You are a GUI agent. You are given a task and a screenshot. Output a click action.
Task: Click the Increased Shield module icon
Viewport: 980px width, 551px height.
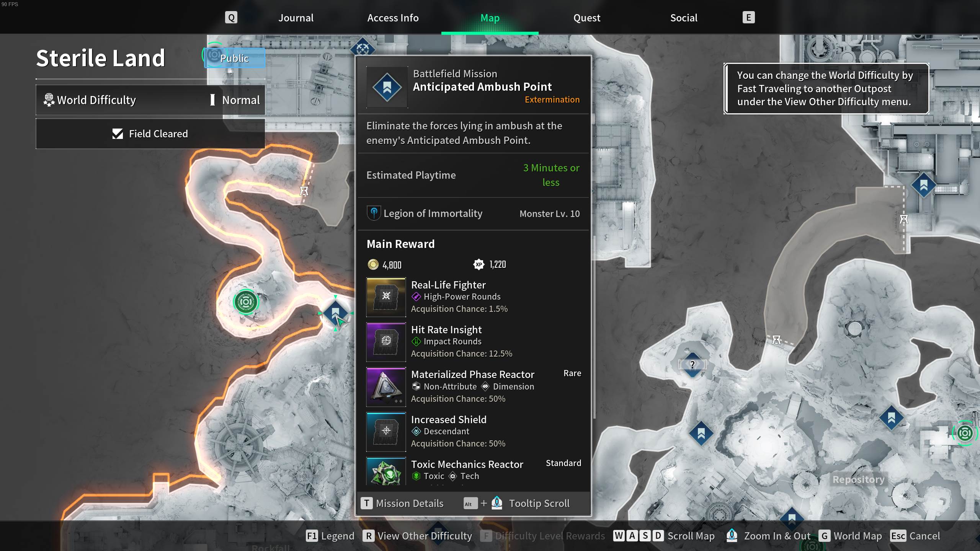[386, 432]
